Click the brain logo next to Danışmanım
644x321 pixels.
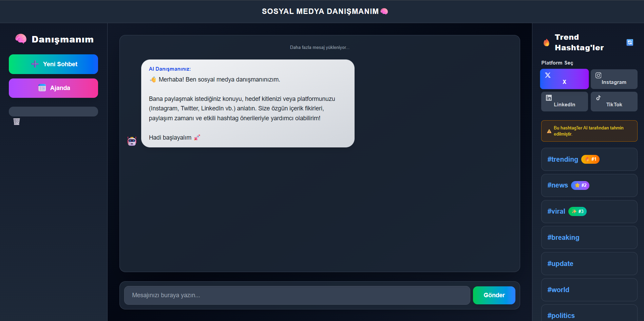click(x=21, y=39)
